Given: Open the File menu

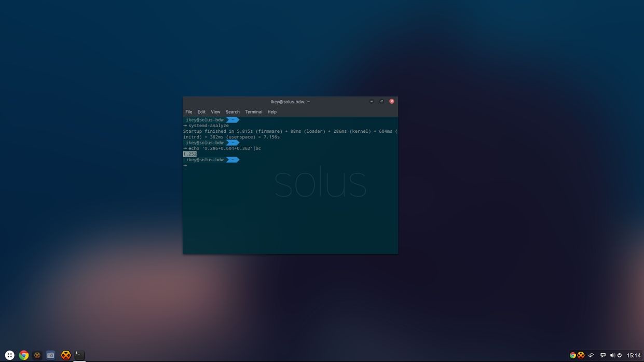Looking at the screenshot, I should tap(188, 112).
